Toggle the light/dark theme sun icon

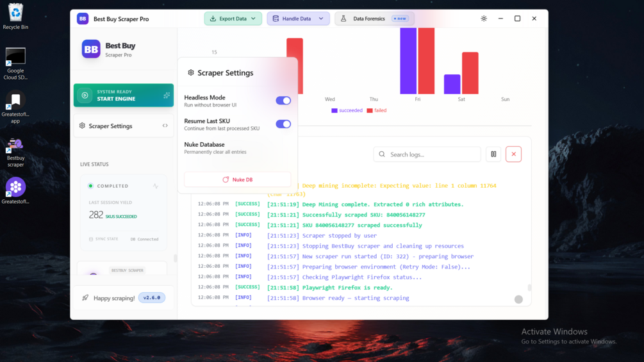pos(484,19)
